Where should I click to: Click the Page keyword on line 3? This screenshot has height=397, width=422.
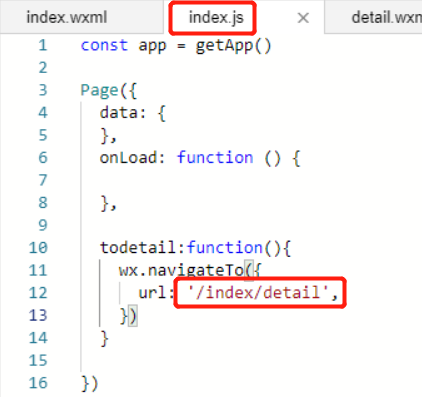[99, 91]
